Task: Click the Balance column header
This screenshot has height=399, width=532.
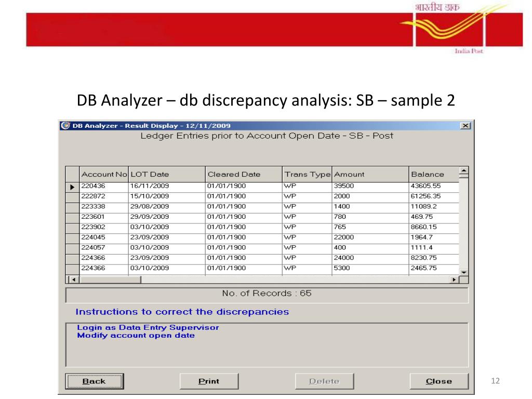Action: pyautogui.click(x=434, y=174)
